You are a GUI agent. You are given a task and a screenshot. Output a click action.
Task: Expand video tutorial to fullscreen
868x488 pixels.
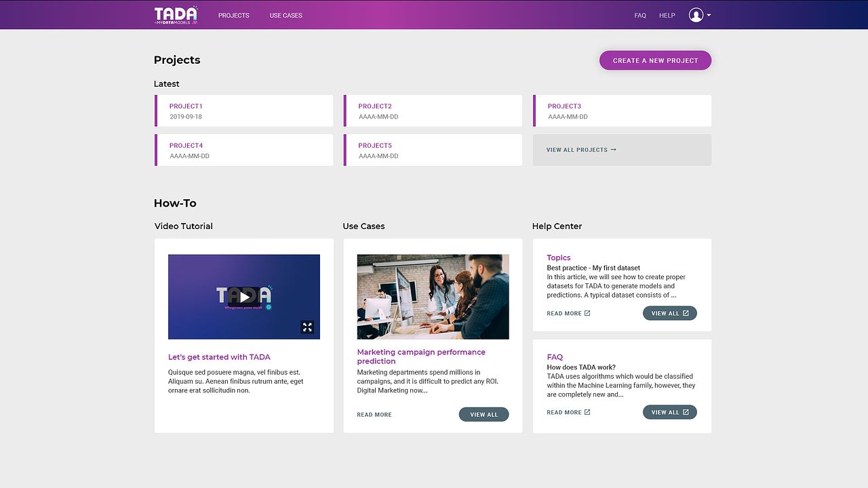click(307, 327)
